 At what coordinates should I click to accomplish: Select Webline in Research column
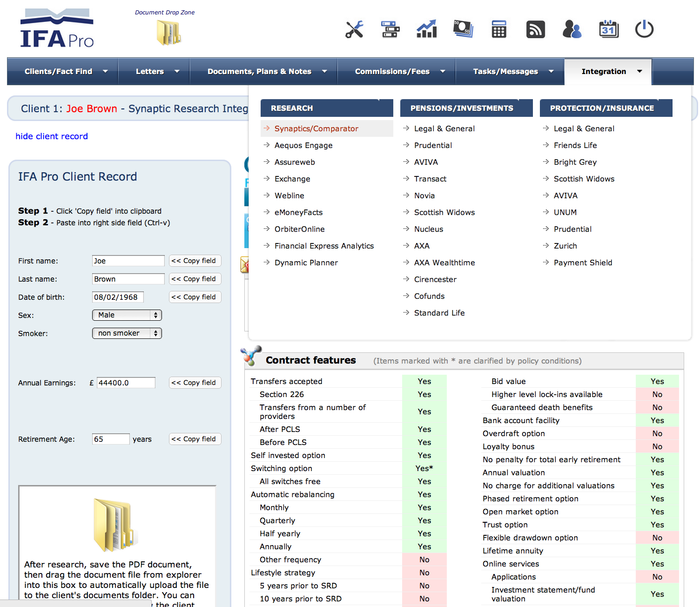[x=289, y=196]
